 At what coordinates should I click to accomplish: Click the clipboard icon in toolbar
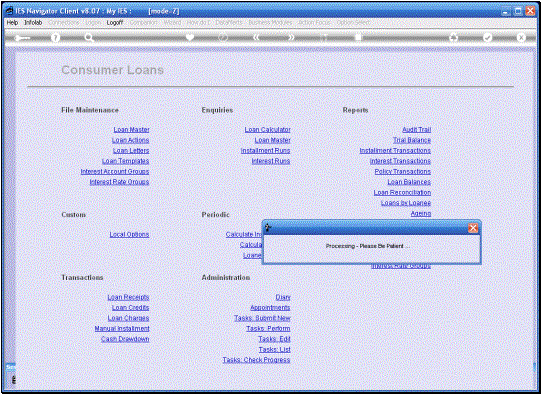tap(358, 37)
